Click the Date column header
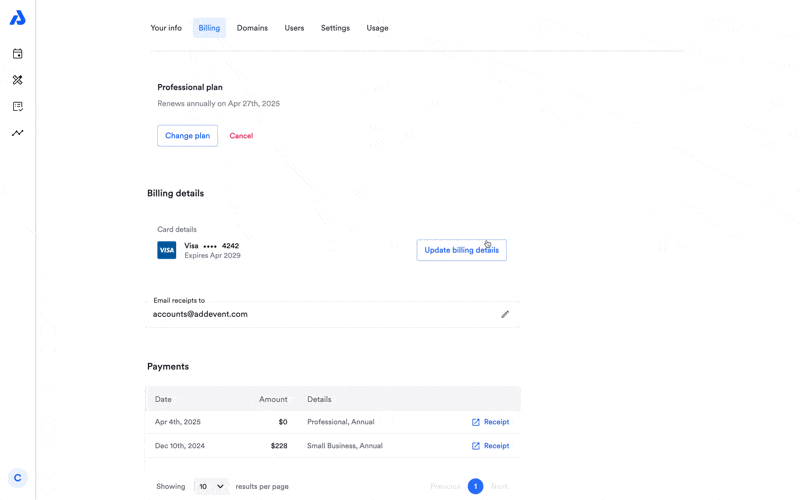This screenshot has height=500, width=800. (163, 399)
